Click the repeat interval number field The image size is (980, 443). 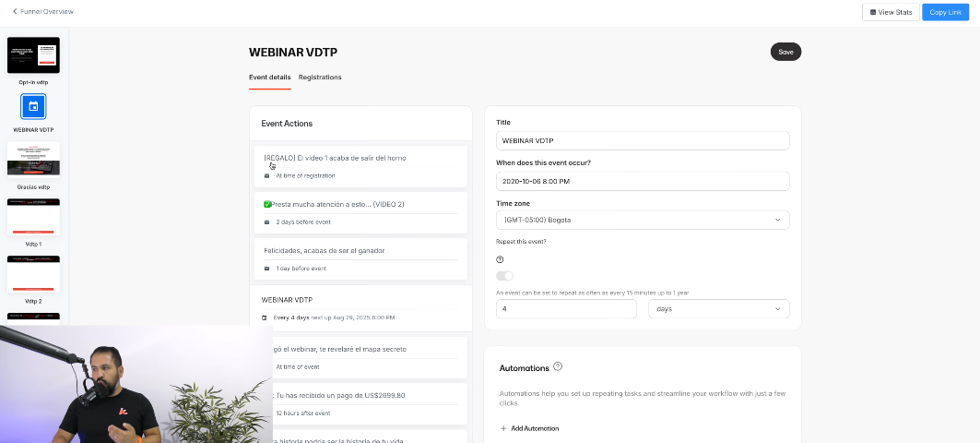(x=566, y=309)
